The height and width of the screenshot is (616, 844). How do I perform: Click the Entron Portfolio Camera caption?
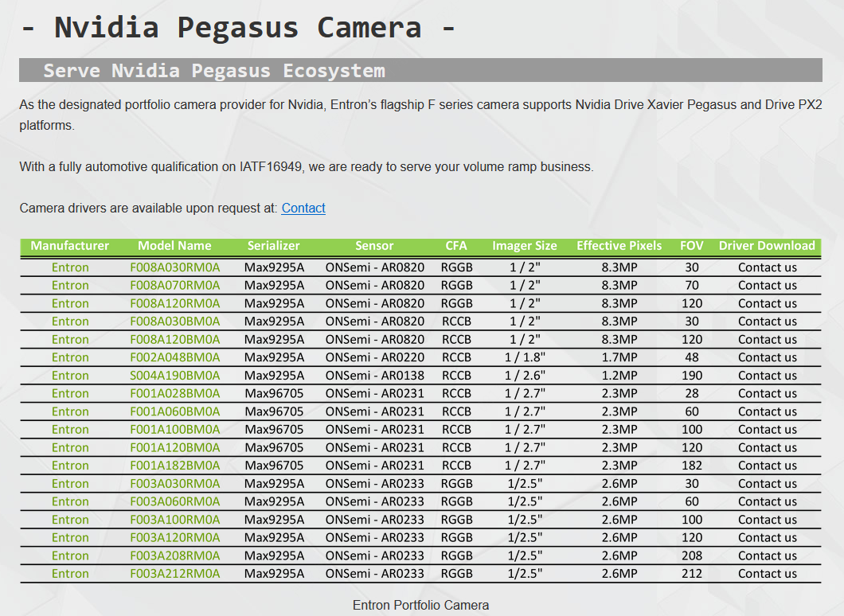coord(421,605)
